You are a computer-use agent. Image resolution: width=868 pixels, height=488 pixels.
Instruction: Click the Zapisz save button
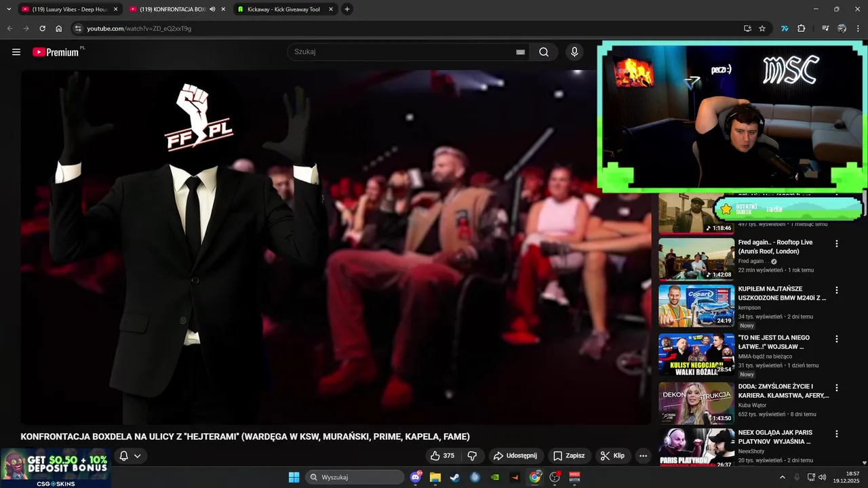coord(568,456)
